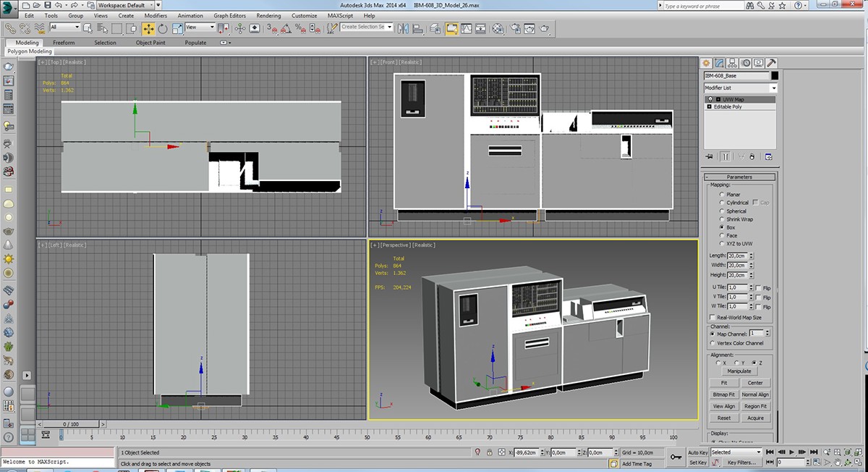Switch to the Create command panel

(706, 63)
